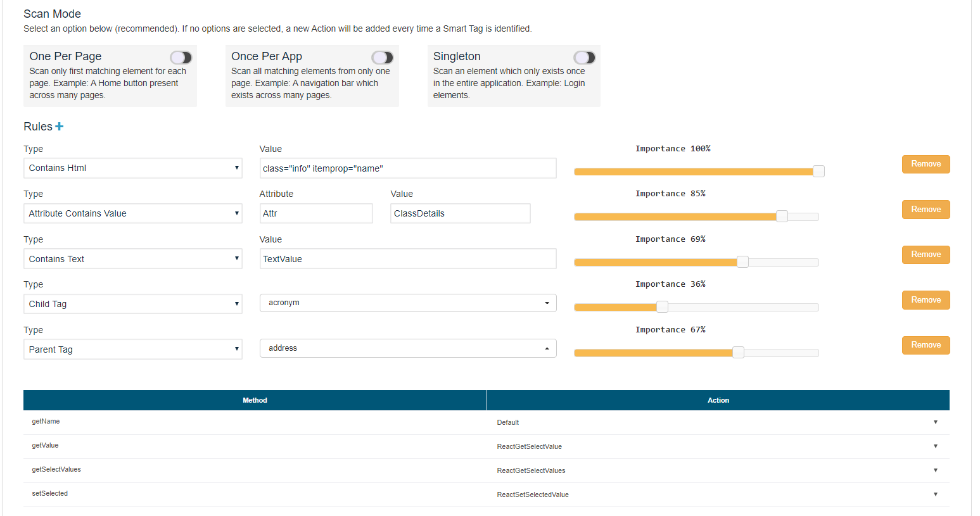Open the Contains Html type dropdown
The image size is (980, 516).
click(133, 168)
